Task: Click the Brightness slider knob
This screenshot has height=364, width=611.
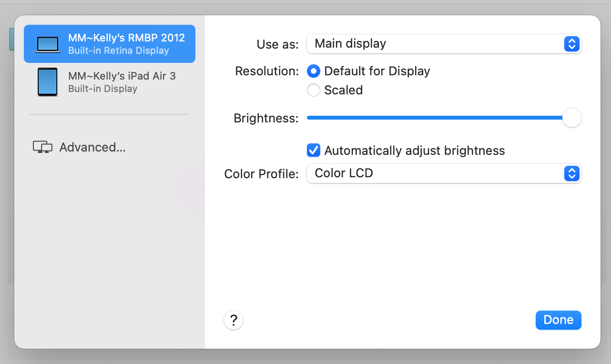Action: (572, 118)
